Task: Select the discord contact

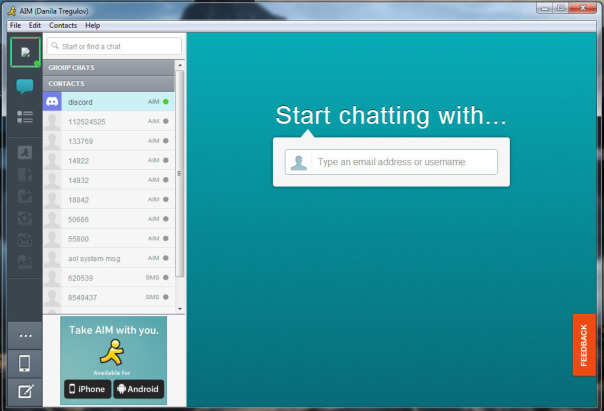Action: [x=109, y=102]
